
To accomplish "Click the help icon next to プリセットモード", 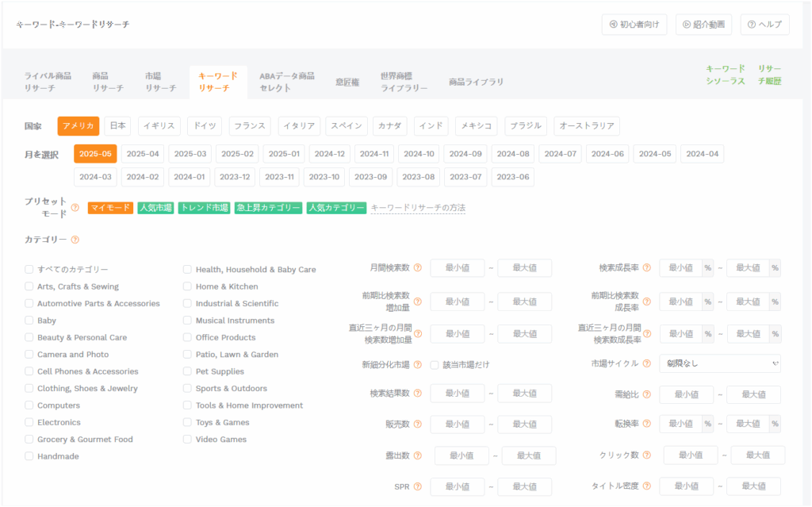I will [x=75, y=208].
